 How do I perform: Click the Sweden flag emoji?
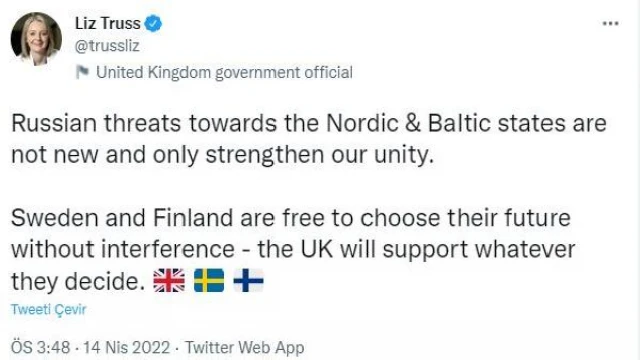[209, 280]
